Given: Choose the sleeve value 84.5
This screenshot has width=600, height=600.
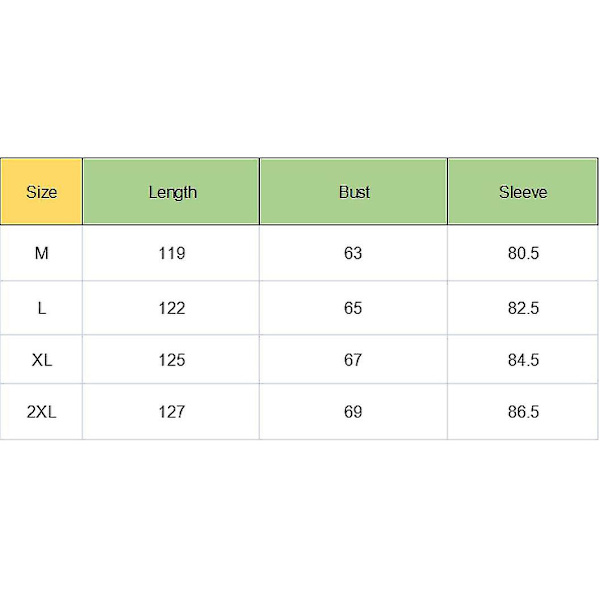Looking at the screenshot, I should 523,360.
